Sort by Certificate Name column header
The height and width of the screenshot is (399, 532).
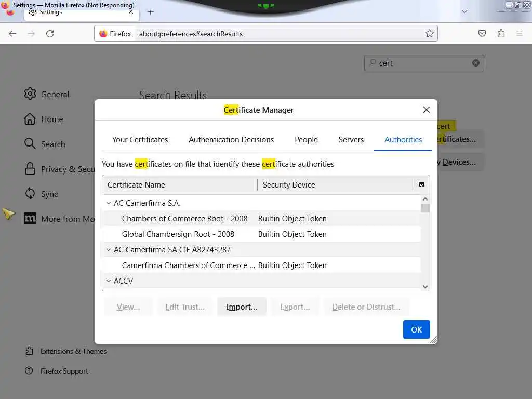tap(180, 184)
